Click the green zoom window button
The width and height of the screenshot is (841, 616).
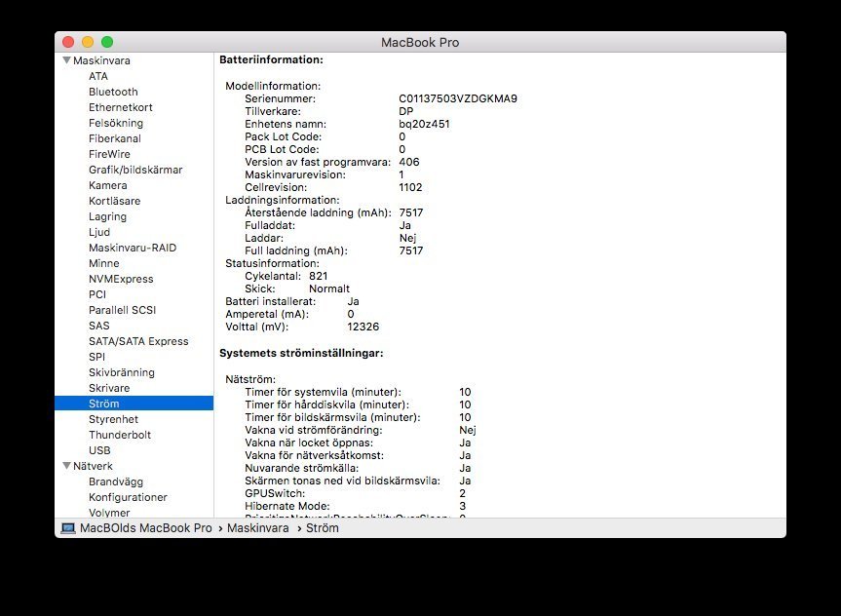[x=107, y=42]
